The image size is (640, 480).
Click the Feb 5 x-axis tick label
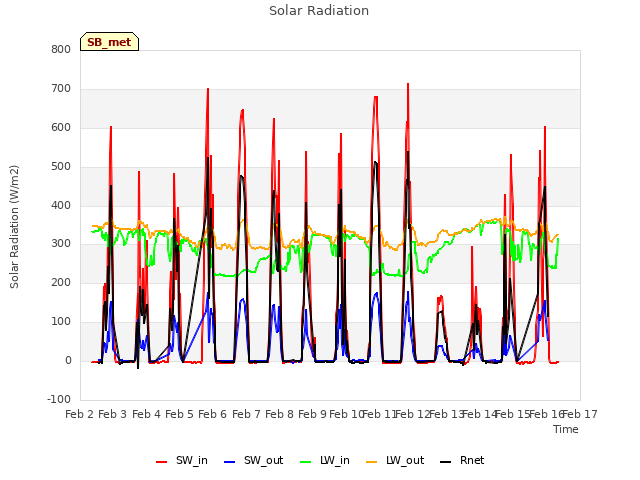[179, 414]
